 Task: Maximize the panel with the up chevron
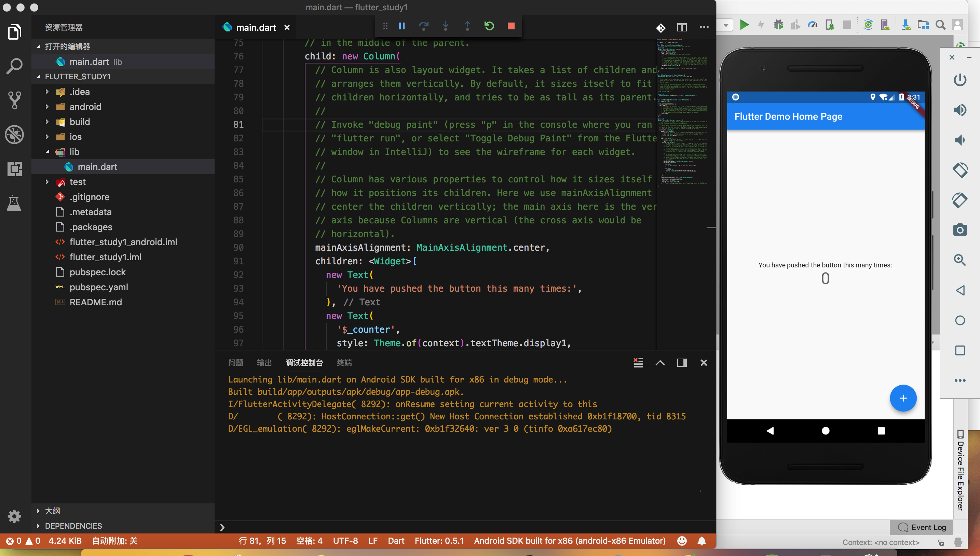coord(660,363)
